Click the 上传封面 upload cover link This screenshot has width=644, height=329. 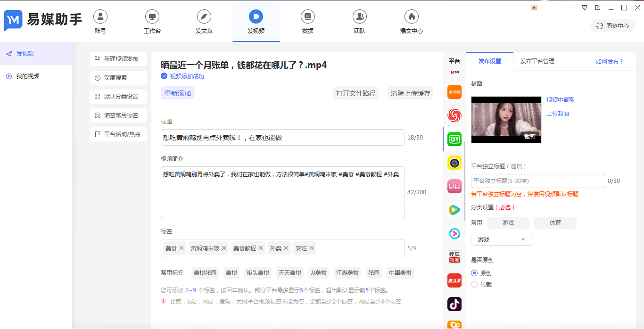(558, 114)
